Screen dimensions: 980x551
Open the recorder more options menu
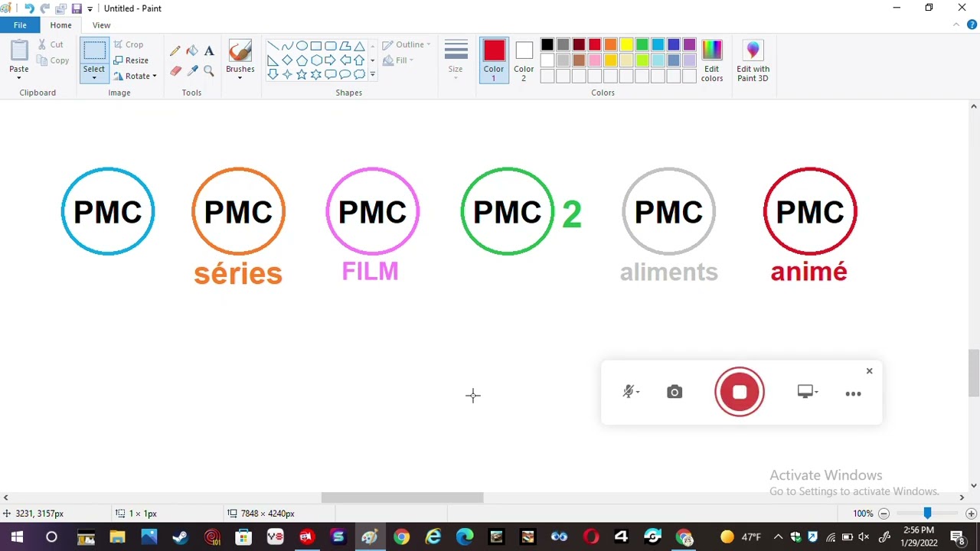pyautogui.click(x=853, y=393)
